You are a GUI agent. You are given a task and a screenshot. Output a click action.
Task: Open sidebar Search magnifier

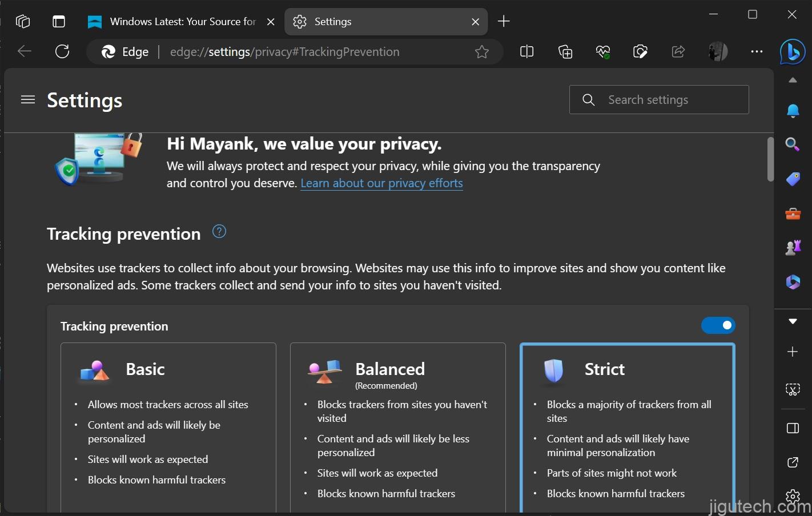793,144
